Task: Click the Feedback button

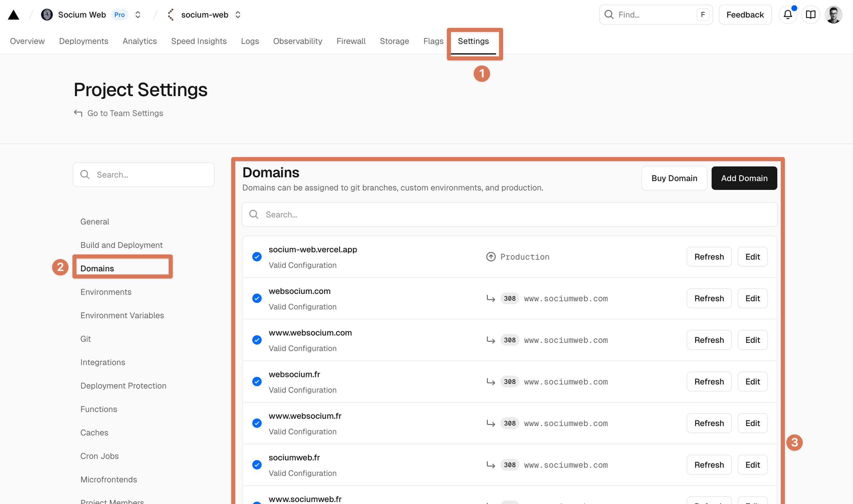Action: 745,15
